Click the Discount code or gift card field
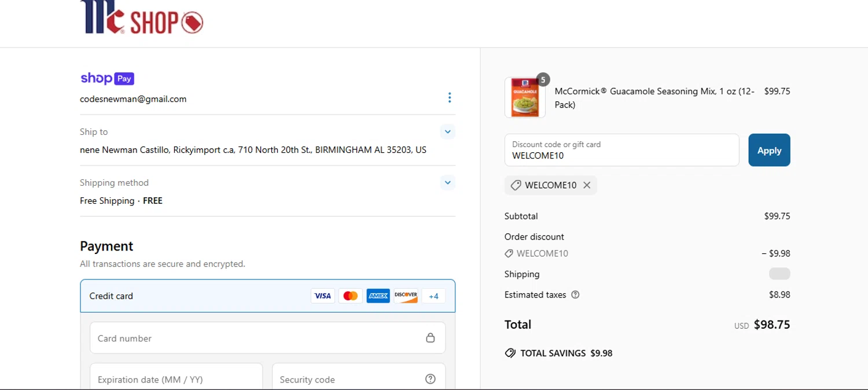Screen dimensions: 868x390 621,150
